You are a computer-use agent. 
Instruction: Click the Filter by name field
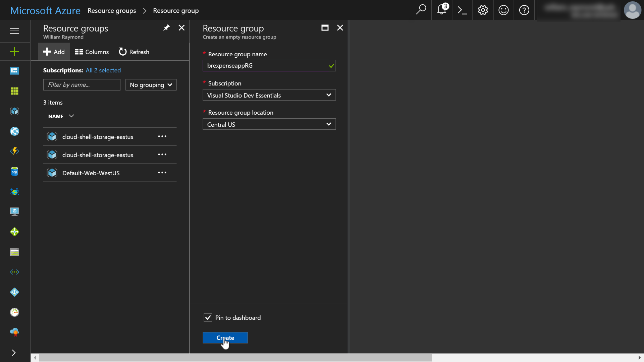82,85
